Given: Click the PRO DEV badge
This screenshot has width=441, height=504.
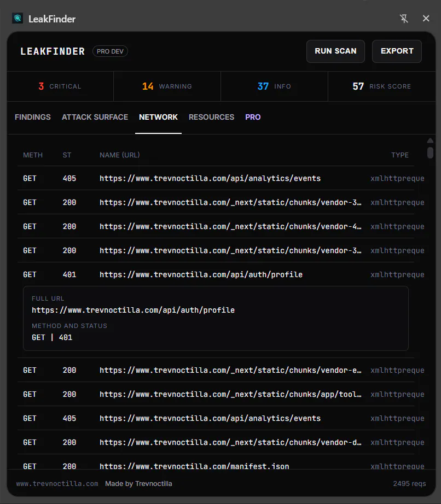Looking at the screenshot, I should (x=110, y=51).
